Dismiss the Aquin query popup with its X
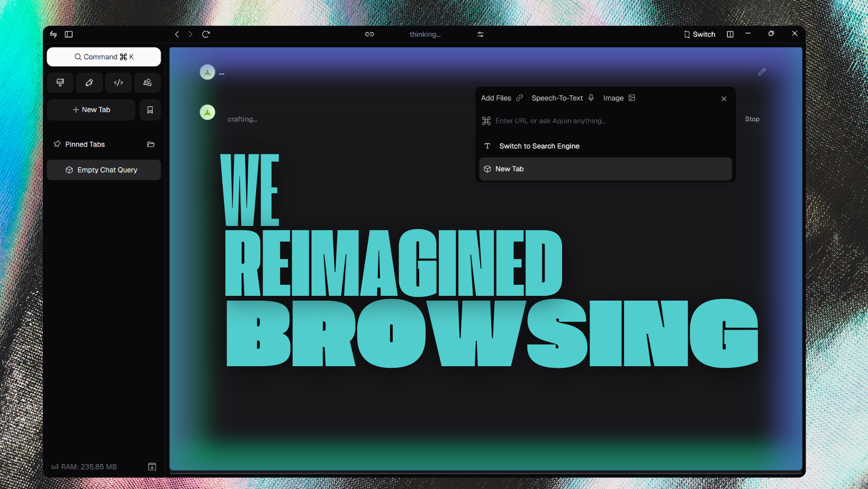This screenshot has height=489, width=868. [x=724, y=98]
